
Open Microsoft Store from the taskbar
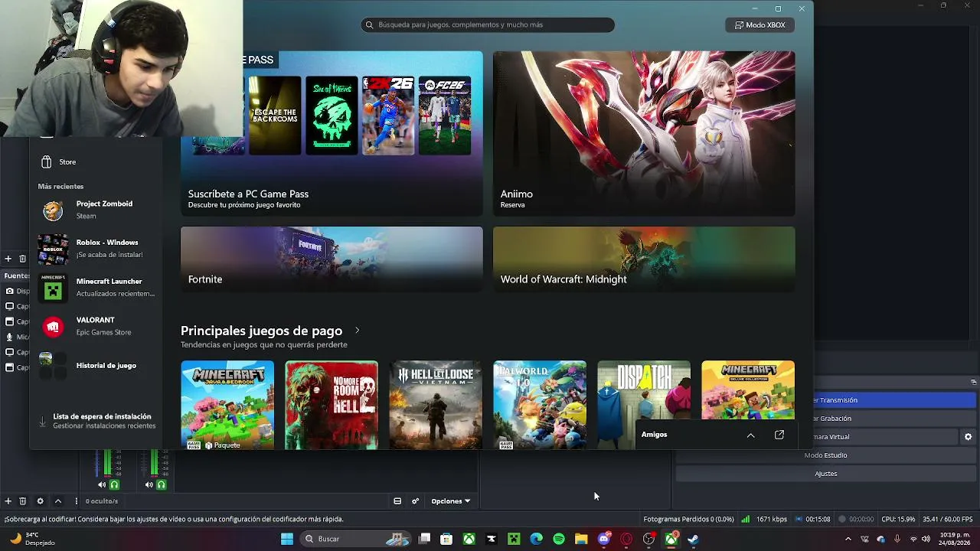click(x=446, y=539)
